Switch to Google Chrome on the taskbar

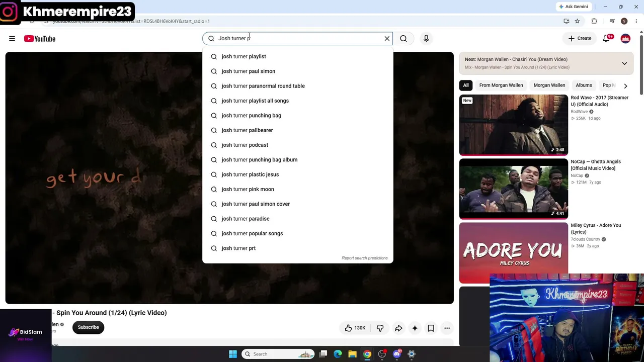click(367, 354)
